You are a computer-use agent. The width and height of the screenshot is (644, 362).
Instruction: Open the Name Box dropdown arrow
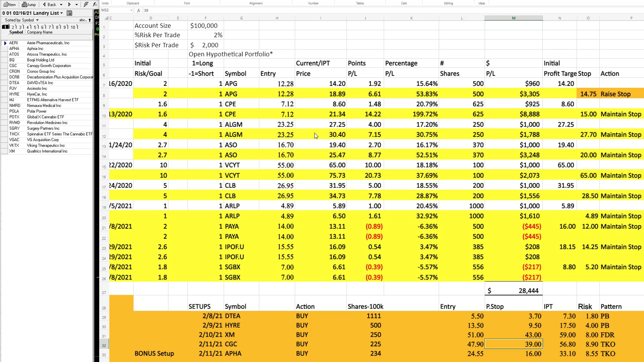[x=131, y=10]
